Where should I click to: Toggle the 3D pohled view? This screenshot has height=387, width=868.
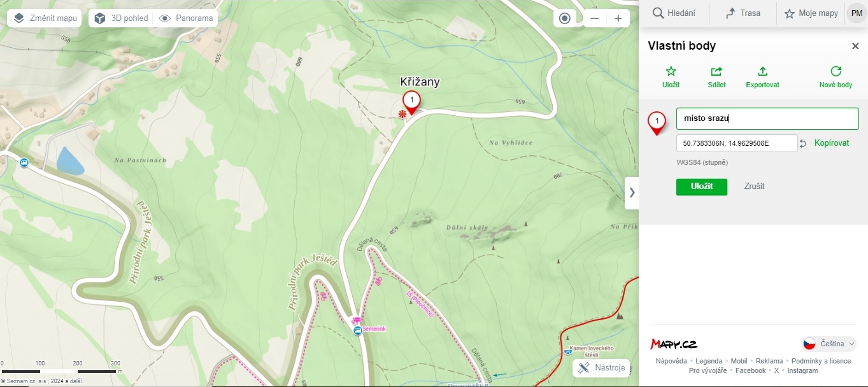coord(122,18)
